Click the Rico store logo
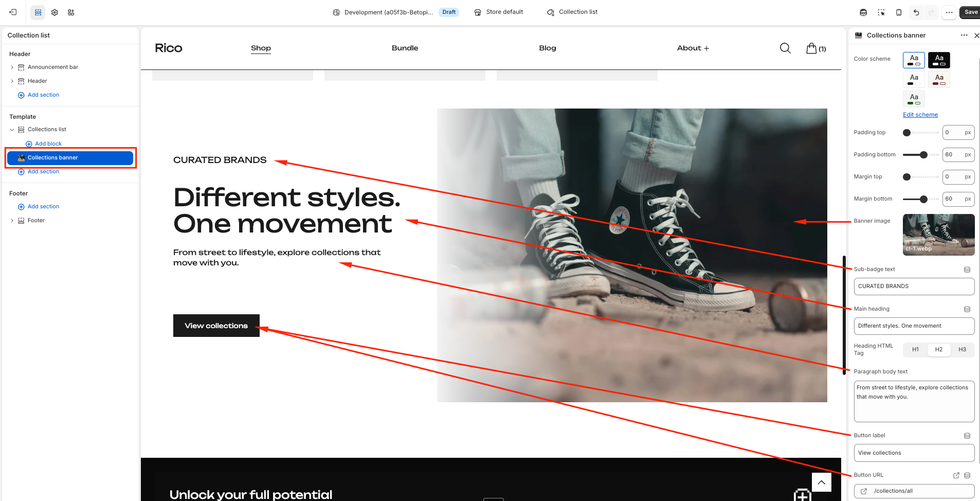Image resolution: width=980 pixels, height=501 pixels. pyautogui.click(x=169, y=48)
